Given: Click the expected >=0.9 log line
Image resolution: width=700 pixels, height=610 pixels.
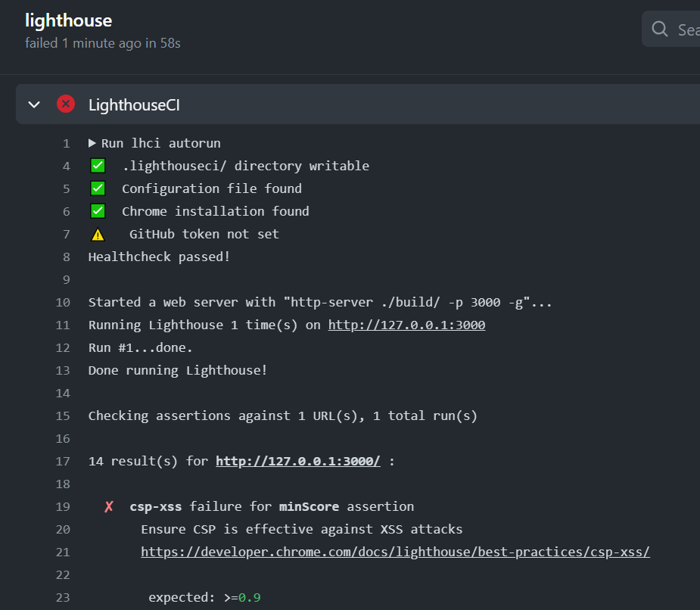Looking at the screenshot, I should tap(204, 597).
